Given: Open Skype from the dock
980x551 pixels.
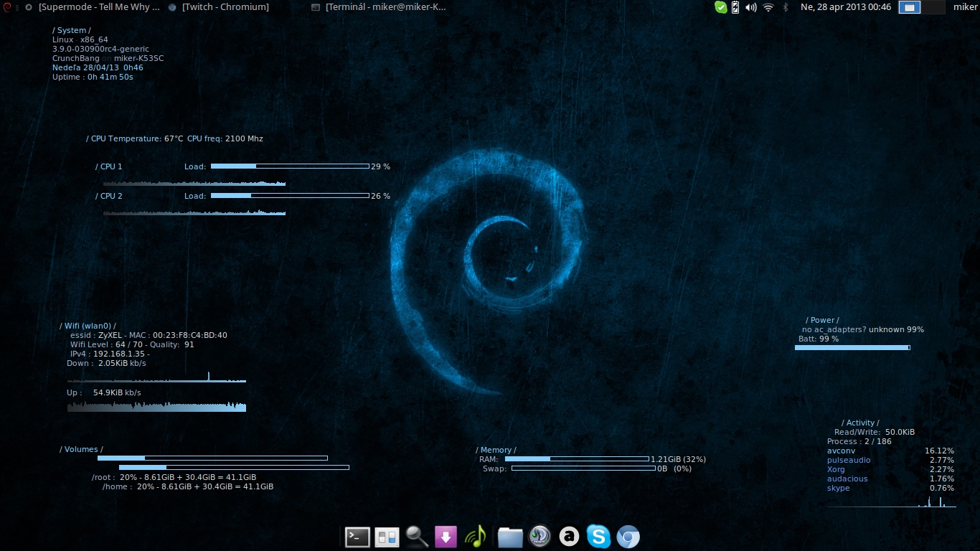Looking at the screenshot, I should coord(598,537).
